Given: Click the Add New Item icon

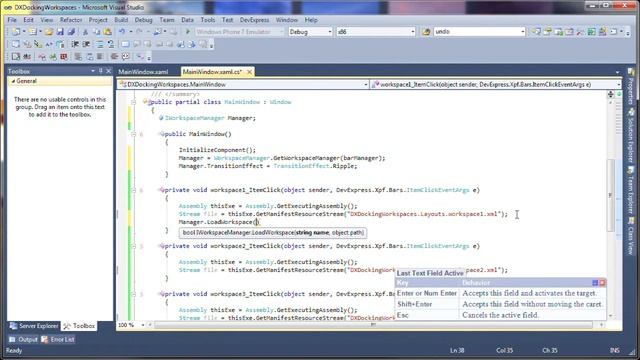Looking at the screenshot, I should point(33,32).
